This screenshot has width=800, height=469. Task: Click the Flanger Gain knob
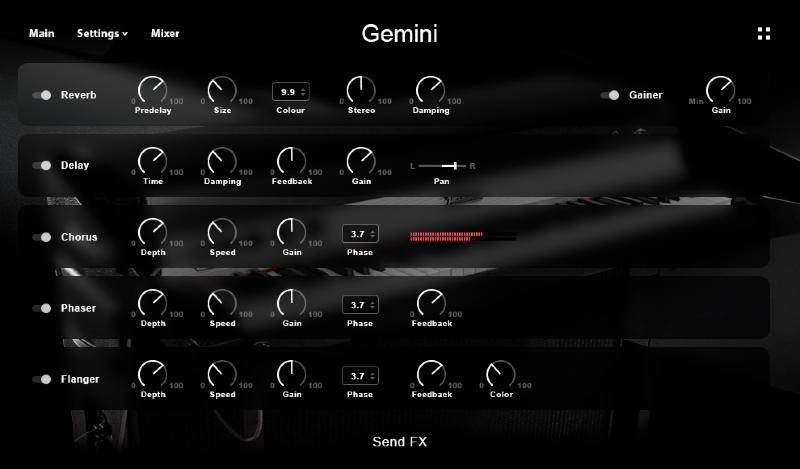coord(291,374)
